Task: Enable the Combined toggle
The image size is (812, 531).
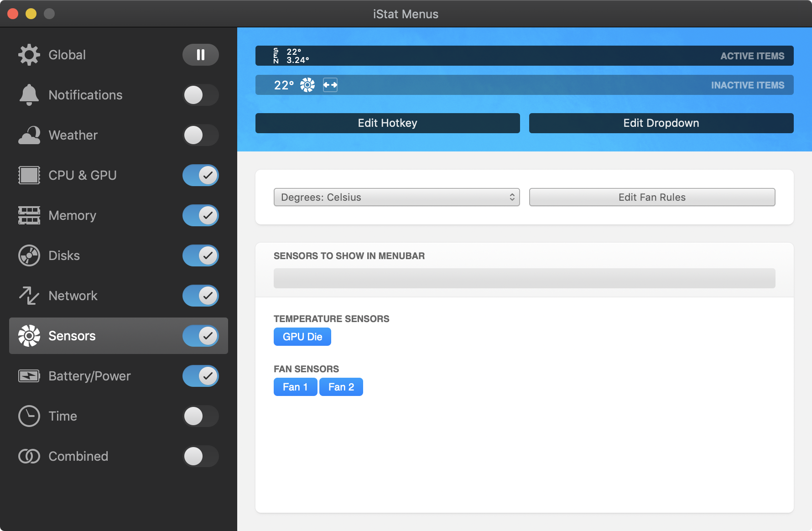Action: coord(201,456)
